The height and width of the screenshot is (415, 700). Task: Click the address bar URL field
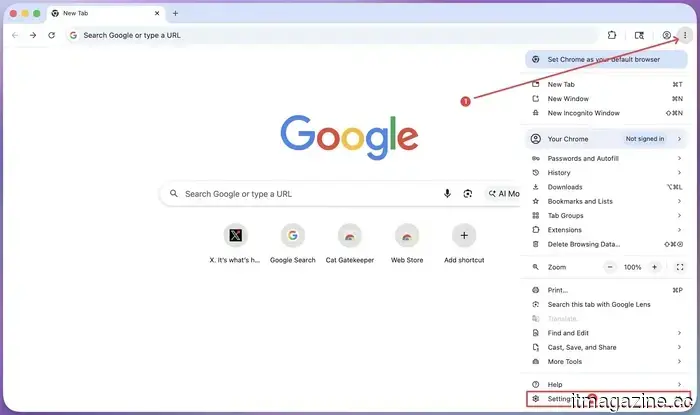tap(331, 35)
